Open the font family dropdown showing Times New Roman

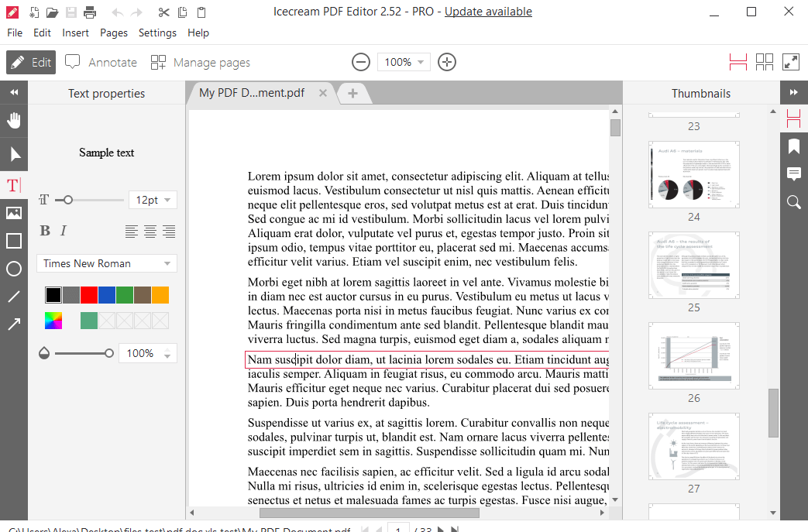(106, 263)
